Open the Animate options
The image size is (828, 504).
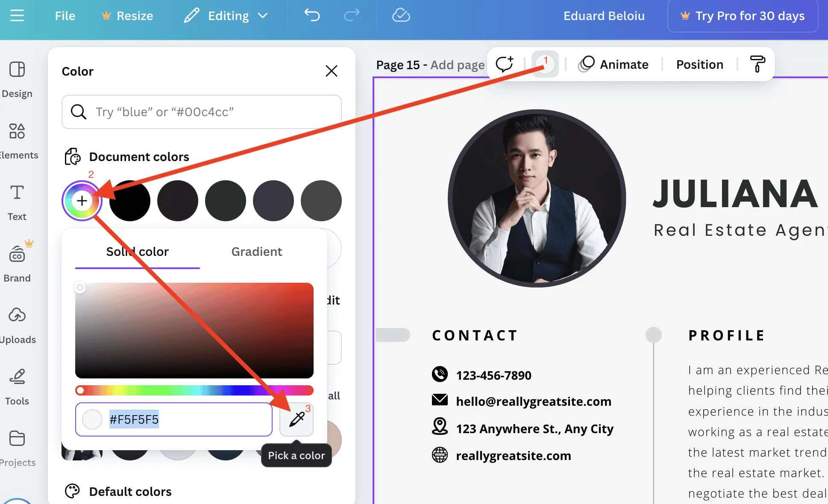click(614, 64)
